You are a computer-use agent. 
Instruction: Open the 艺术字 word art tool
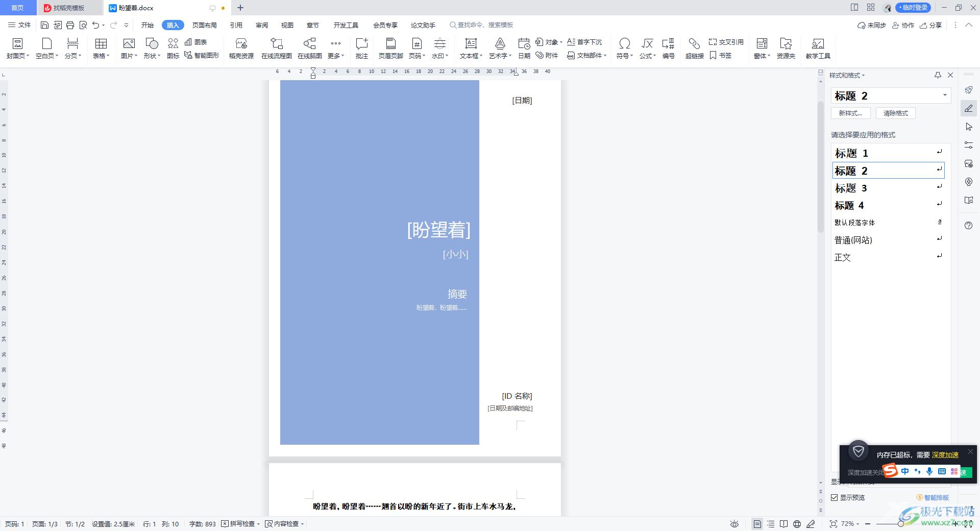pyautogui.click(x=500, y=44)
